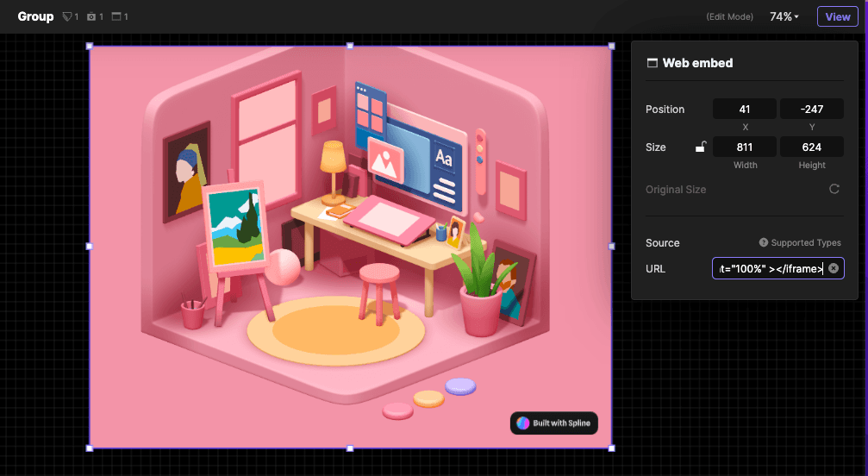Click the Width field showing 811
Screen dimensions: 868x476
745,147
